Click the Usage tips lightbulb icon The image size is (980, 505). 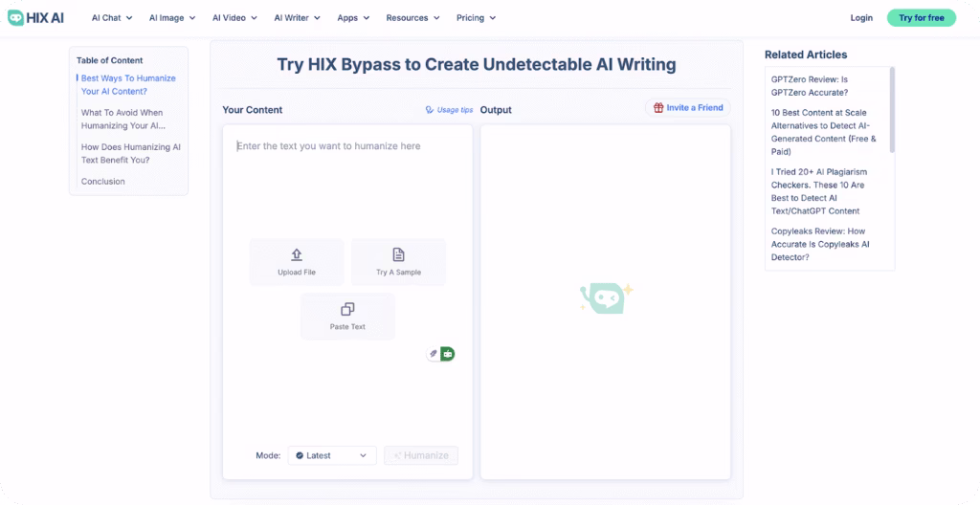pos(430,110)
